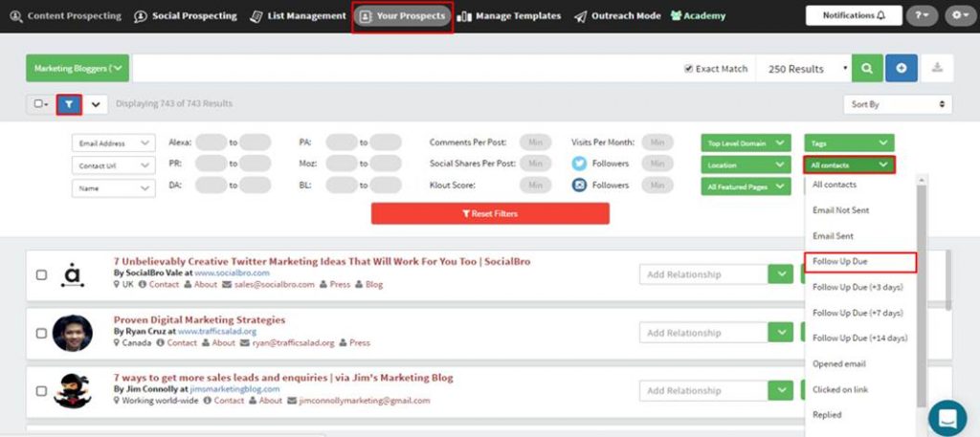Select Clicked on link option
The image size is (980, 437).
click(x=840, y=389)
